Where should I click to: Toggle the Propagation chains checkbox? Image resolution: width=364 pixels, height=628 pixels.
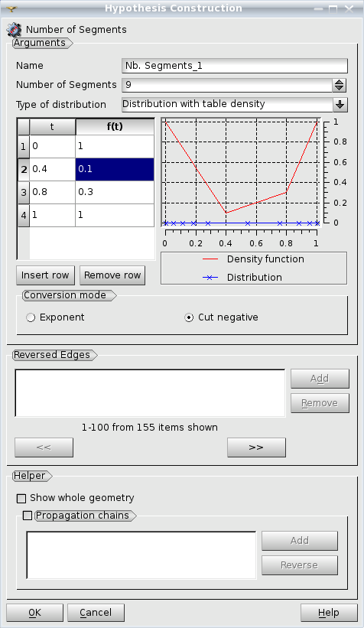pos(28,516)
